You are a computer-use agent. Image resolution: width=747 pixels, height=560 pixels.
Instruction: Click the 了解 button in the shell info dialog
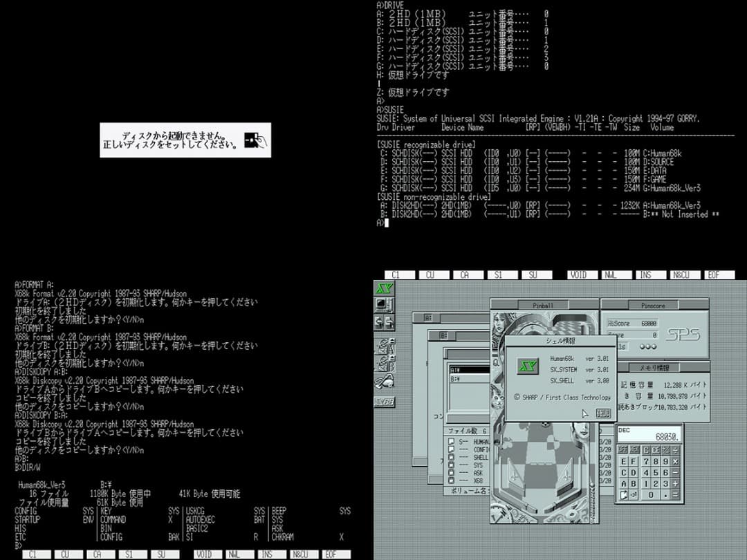[603, 413]
